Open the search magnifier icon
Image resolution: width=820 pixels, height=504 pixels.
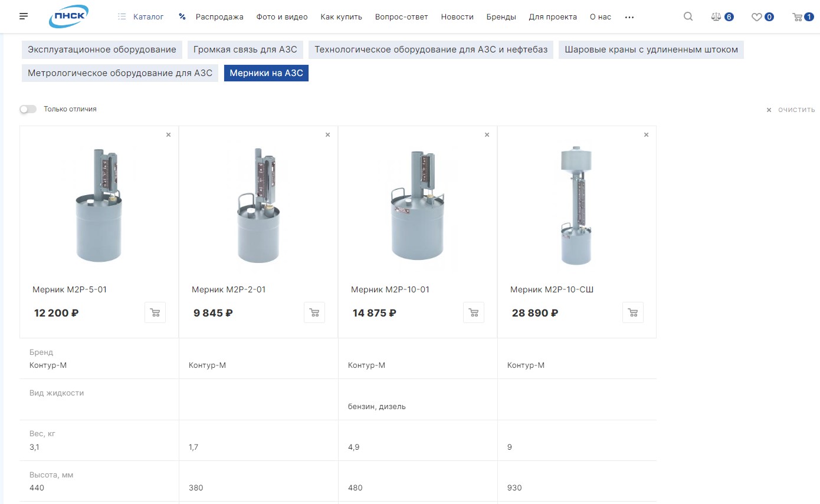688,17
